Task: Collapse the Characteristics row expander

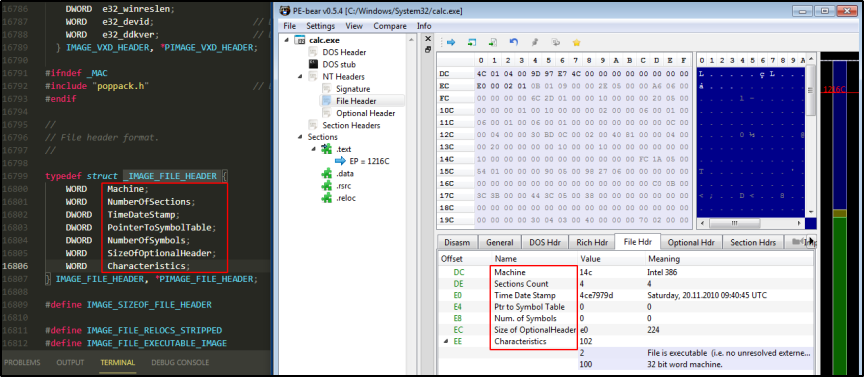Action: tap(446, 341)
